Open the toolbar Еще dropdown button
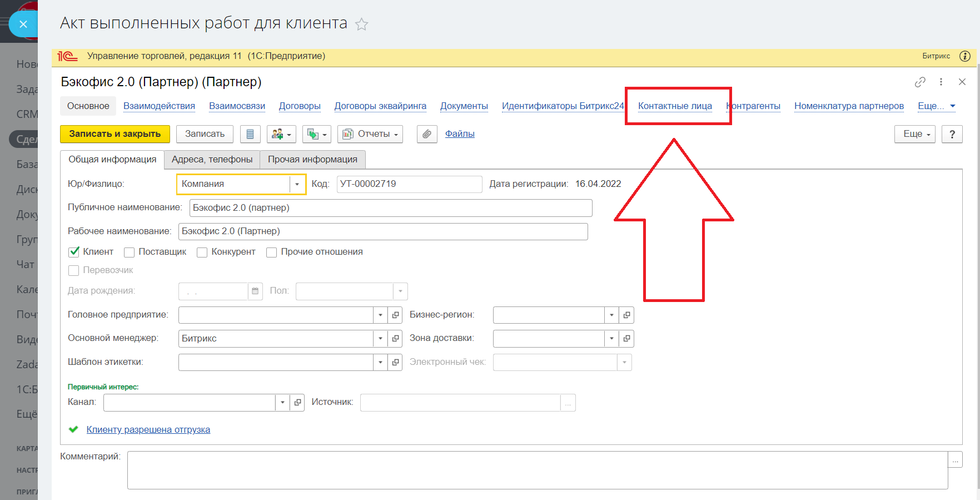 (915, 134)
